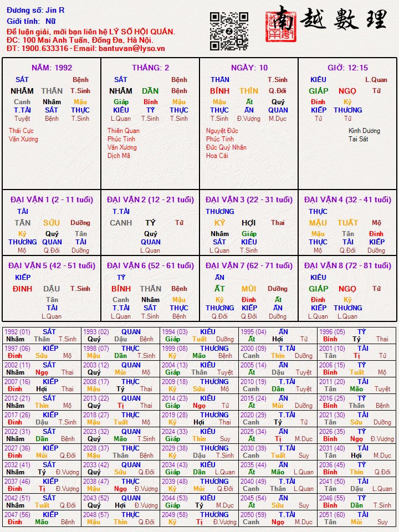Image resolution: width=399 pixels, height=532 pixels.
Task: Select the Đương số: Jin R name
Action: tap(35, 10)
